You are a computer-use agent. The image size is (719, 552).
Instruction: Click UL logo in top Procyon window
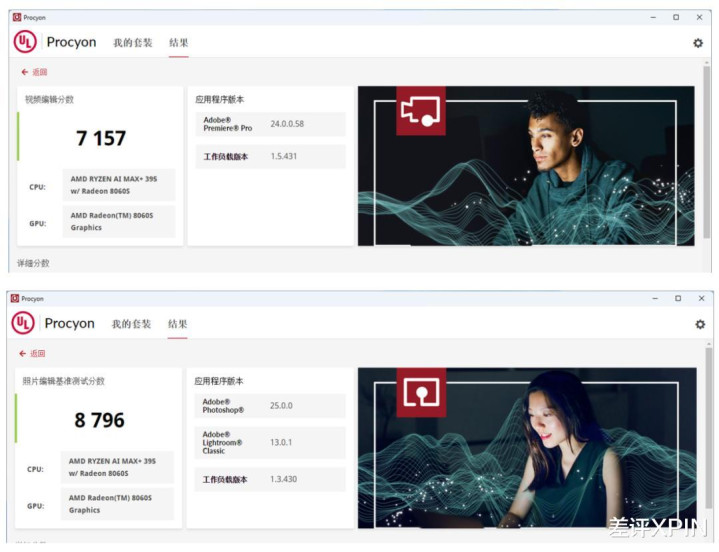pyautogui.click(x=25, y=42)
